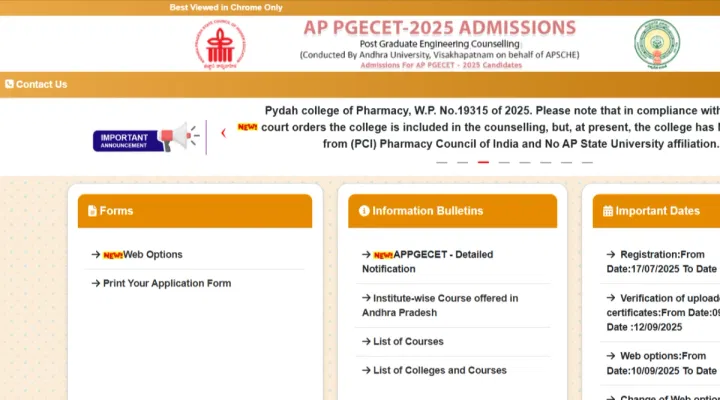This screenshot has height=400, width=720.
Task: Click the Important Announcement megaphone graphic
Action: (145, 140)
